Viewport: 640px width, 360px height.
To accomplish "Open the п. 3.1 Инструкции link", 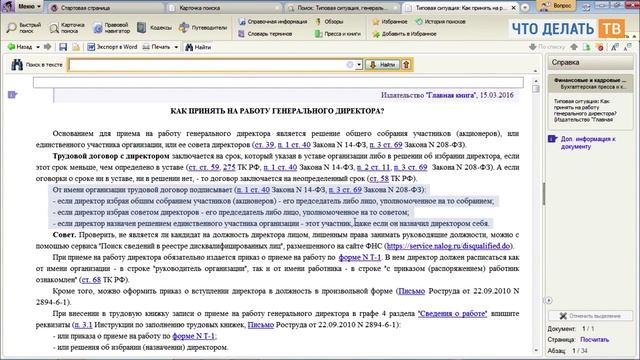I will (x=83, y=324).
